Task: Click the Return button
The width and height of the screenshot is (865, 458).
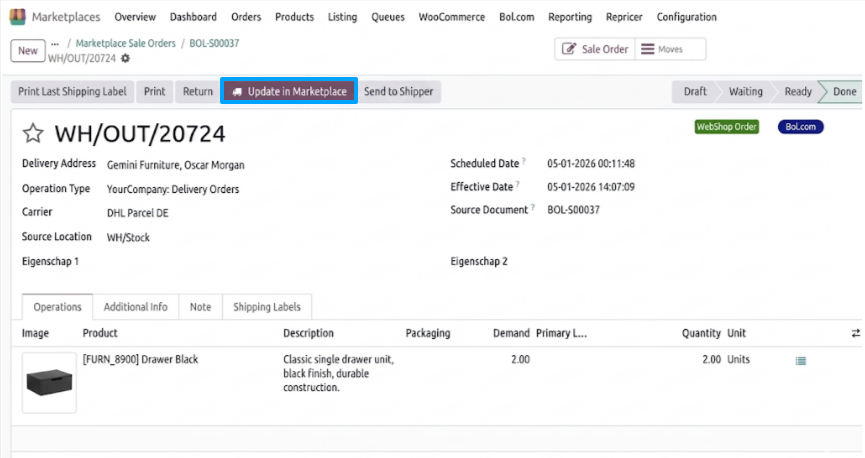Action: click(x=197, y=92)
